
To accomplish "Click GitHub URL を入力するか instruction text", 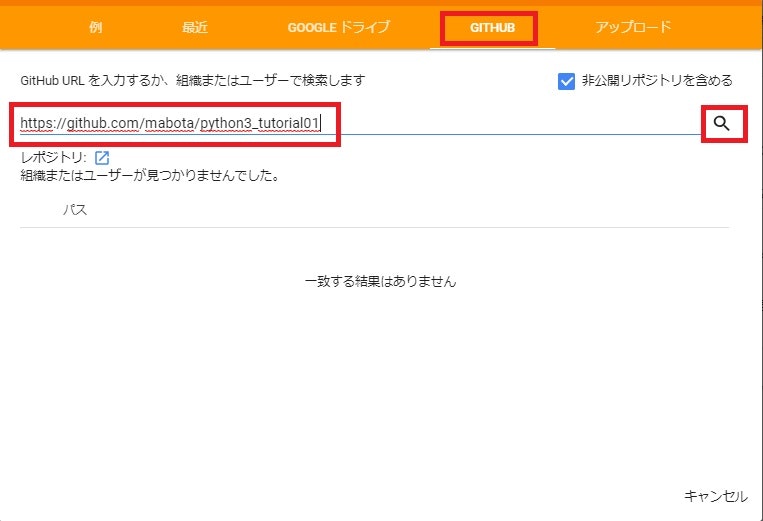I will (x=193, y=80).
